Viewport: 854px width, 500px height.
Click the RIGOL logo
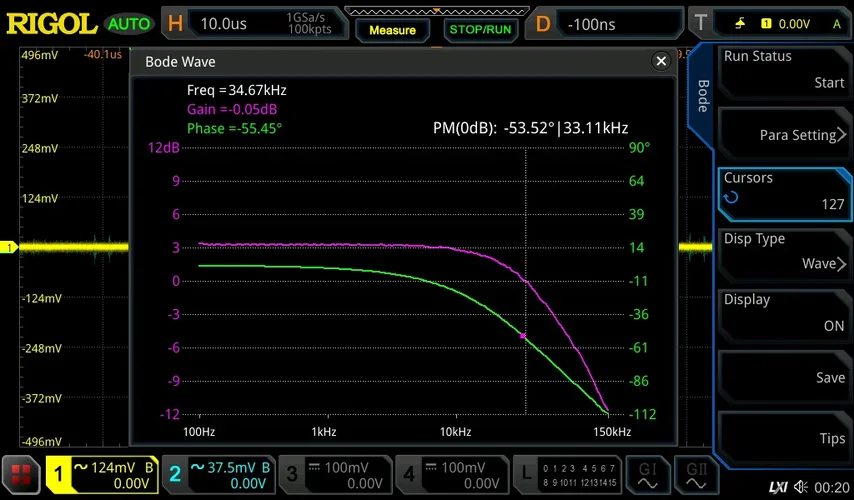pyautogui.click(x=52, y=24)
